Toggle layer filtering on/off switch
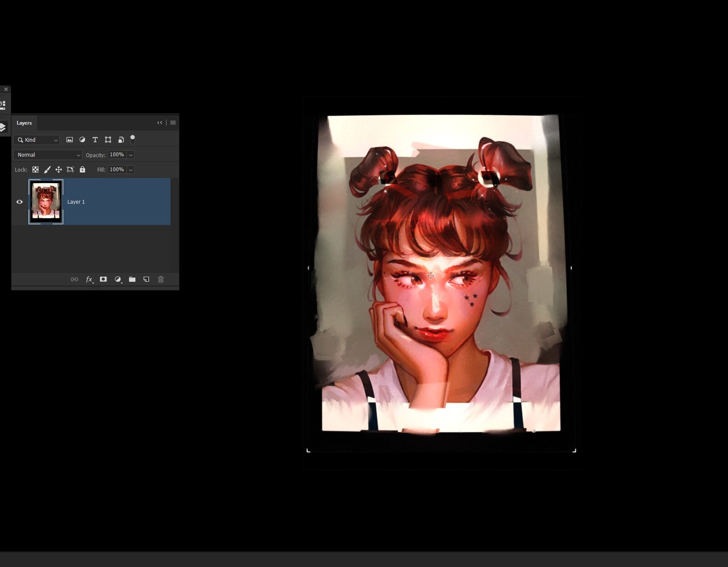The width and height of the screenshot is (728, 567). tap(132, 139)
